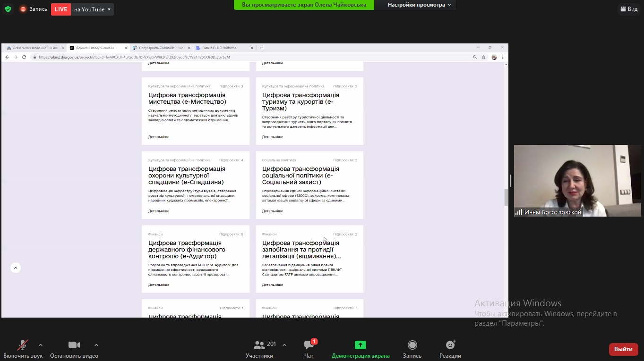Expand video options arrow next to camera
Screen dimensions: 644x361
click(96, 345)
